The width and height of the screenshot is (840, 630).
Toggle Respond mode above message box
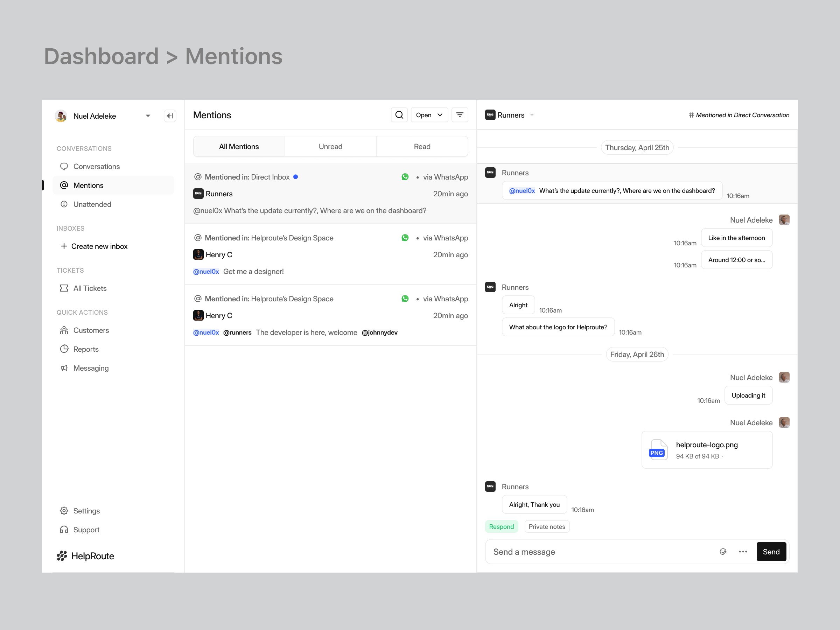pos(501,526)
